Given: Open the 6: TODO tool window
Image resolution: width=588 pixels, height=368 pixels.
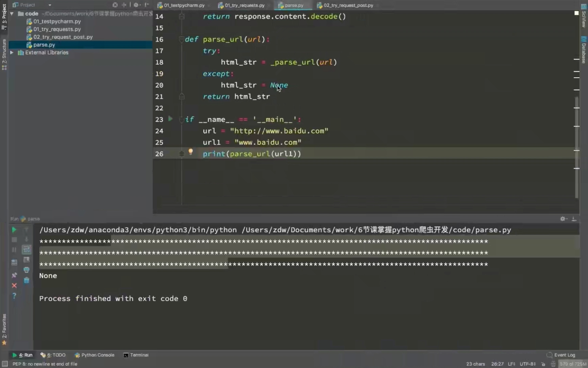Looking at the screenshot, I should pyautogui.click(x=53, y=355).
